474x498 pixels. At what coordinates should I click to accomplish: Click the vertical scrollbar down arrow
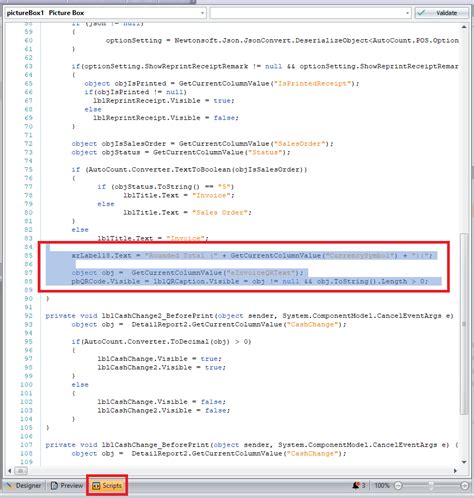464,462
